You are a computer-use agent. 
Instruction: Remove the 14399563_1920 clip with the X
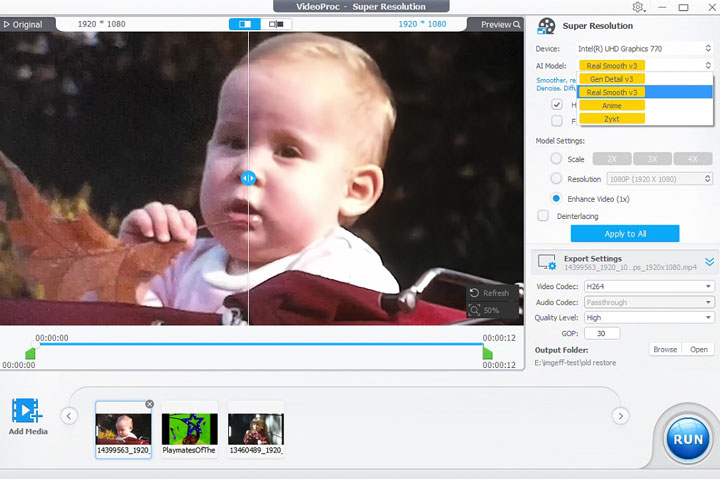click(149, 404)
